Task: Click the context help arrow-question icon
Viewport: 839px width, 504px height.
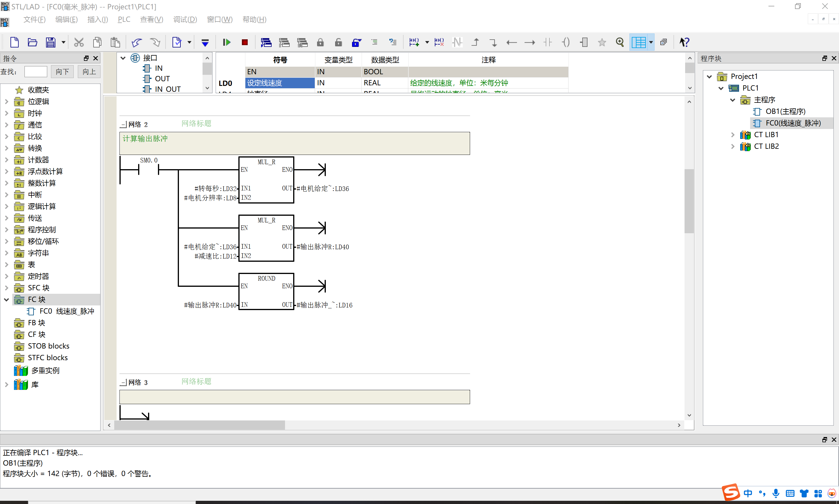Action: (684, 42)
